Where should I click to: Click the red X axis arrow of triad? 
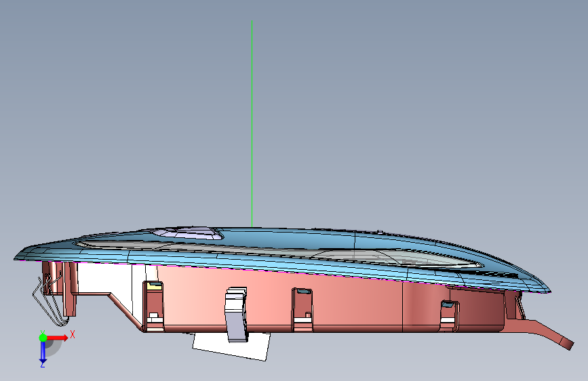[x=57, y=338]
